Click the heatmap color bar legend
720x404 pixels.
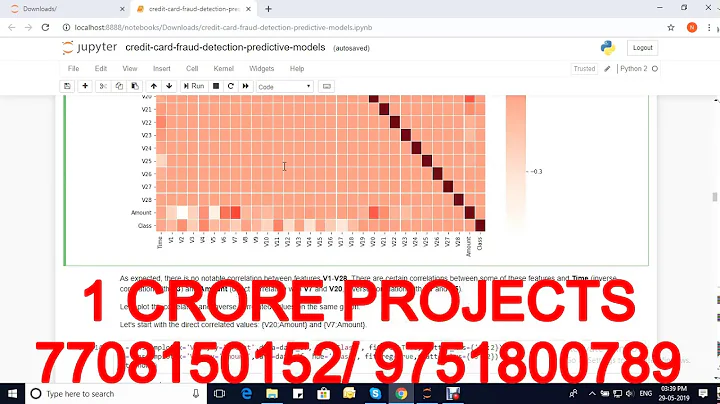[516, 161]
